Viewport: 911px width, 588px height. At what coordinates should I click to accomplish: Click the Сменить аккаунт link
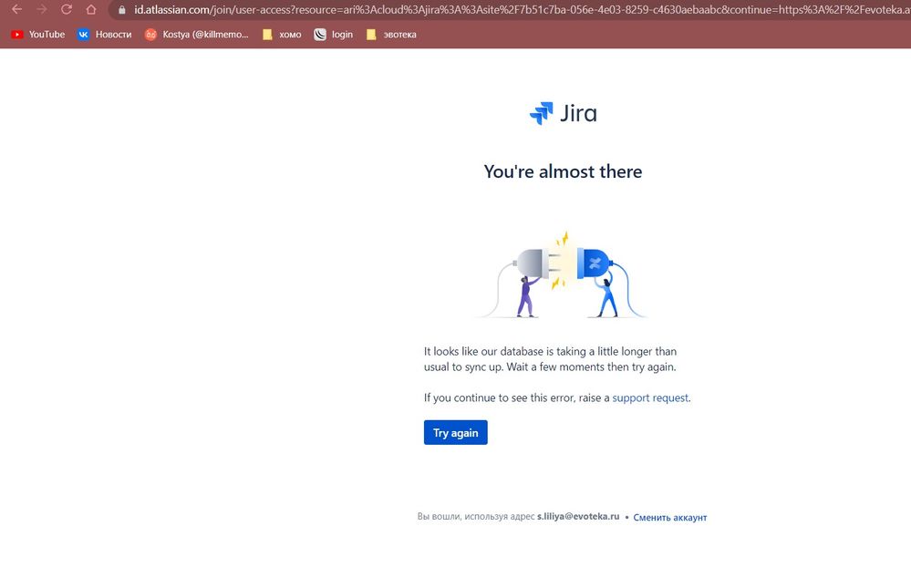click(x=670, y=517)
